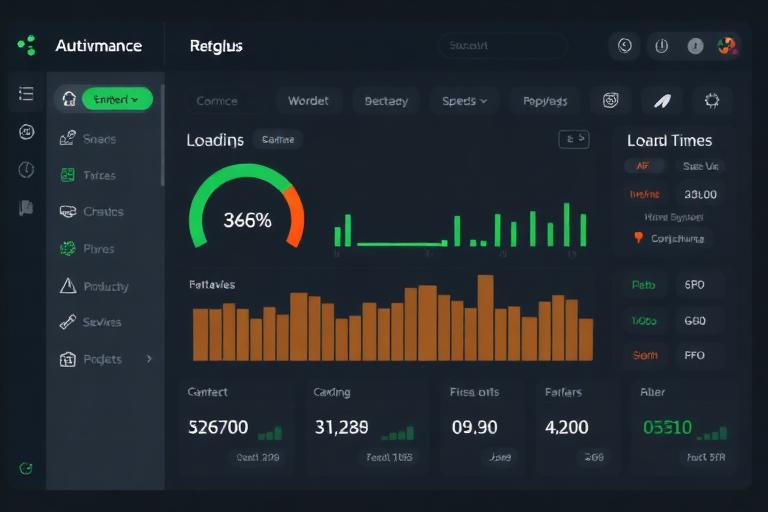768x512 pixels.
Task: Click the Phres green globe icon
Action: tap(68, 248)
